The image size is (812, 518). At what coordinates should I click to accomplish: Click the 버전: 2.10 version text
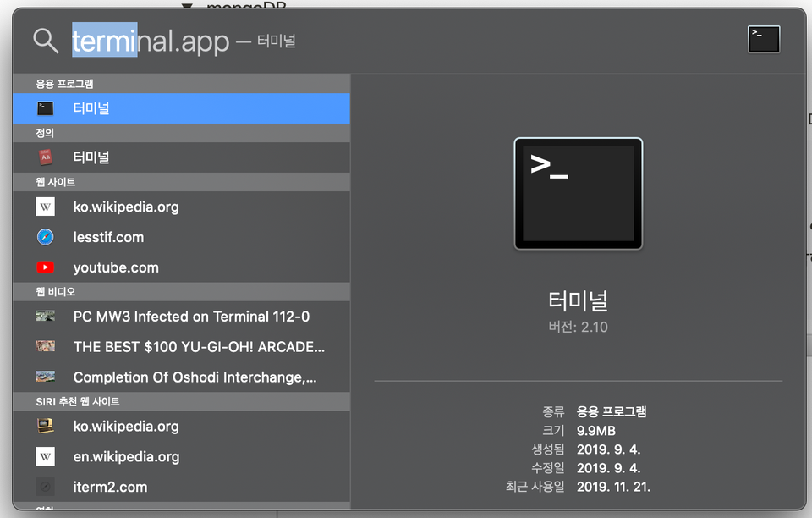[x=578, y=327]
